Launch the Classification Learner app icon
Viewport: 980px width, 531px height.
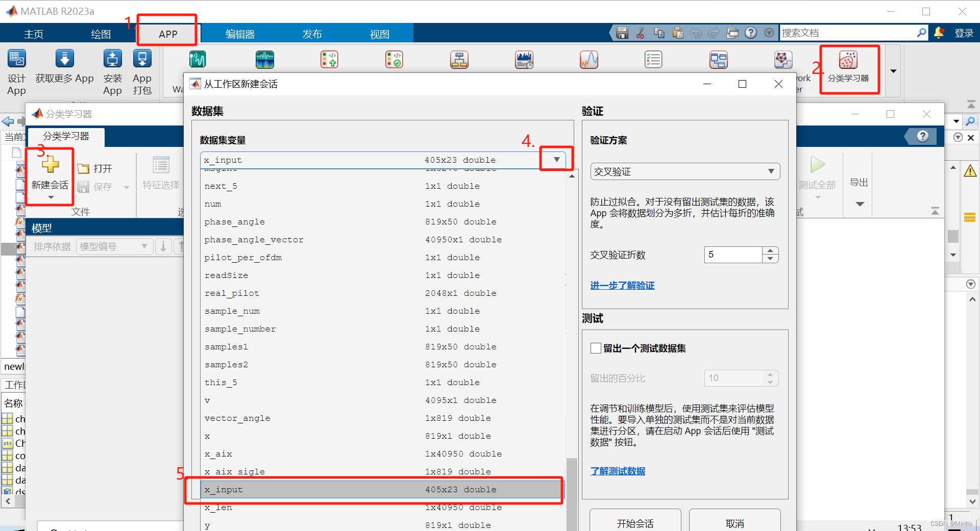(x=848, y=60)
